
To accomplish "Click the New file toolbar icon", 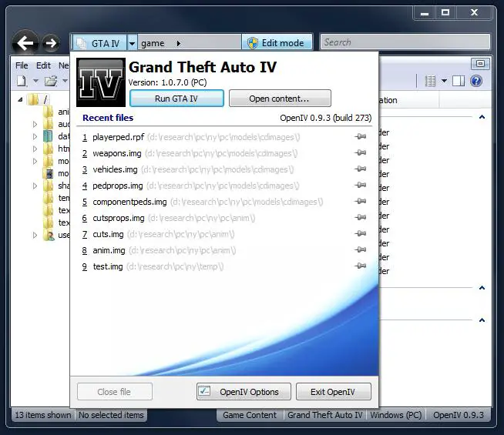I will click(x=22, y=81).
